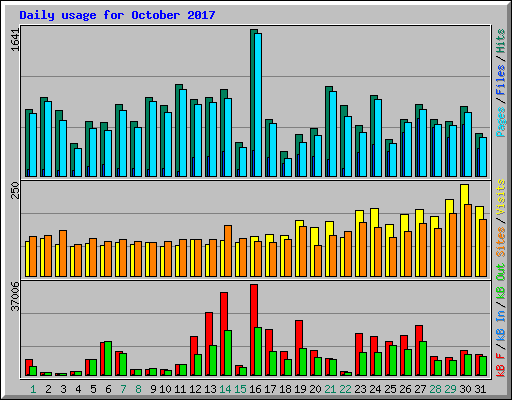The width and height of the screenshot is (512, 400).
Task: Click day label "2" on the x-axis
Action: [x=48, y=389]
